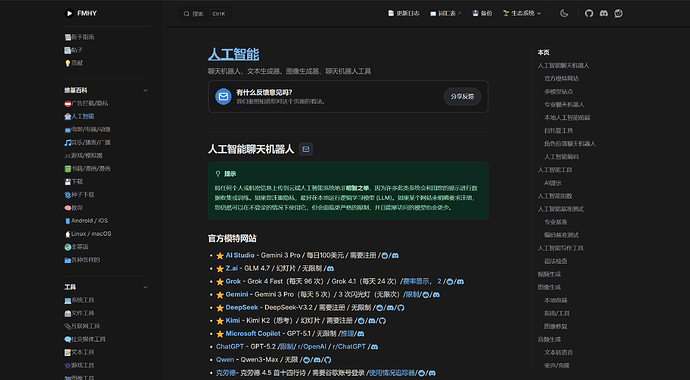690x380 pixels.
Task: Open the 费率显示 link in the Grok row
Action: tap(416, 281)
